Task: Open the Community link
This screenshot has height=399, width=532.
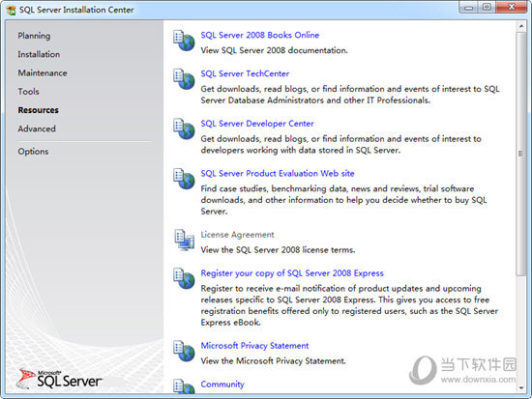Action: (222, 385)
